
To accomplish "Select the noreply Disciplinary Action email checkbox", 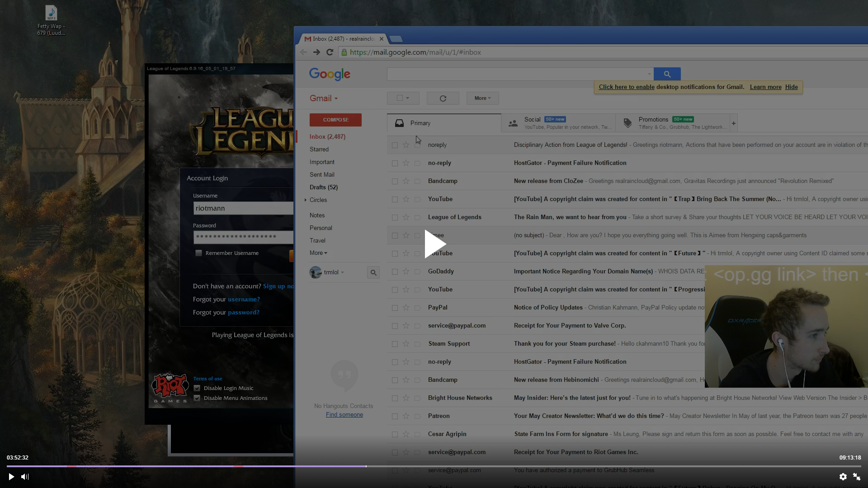I will (x=395, y=145).
